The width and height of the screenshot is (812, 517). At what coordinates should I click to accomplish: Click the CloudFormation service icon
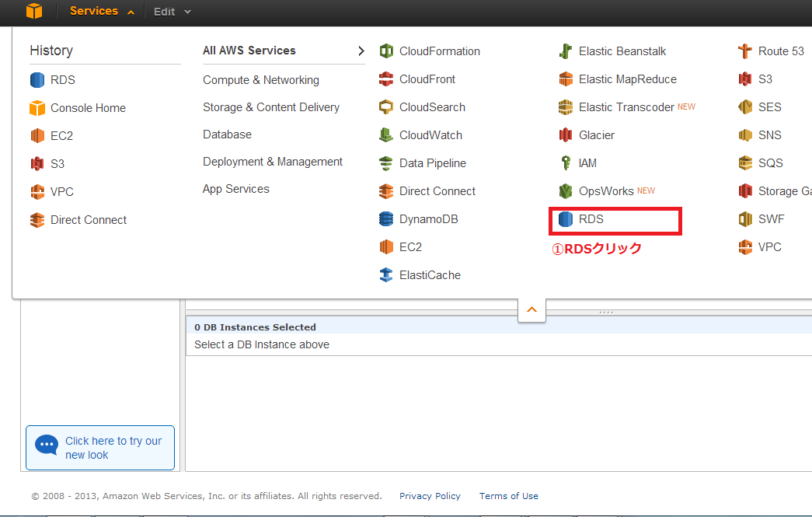[x=386, y=51]
